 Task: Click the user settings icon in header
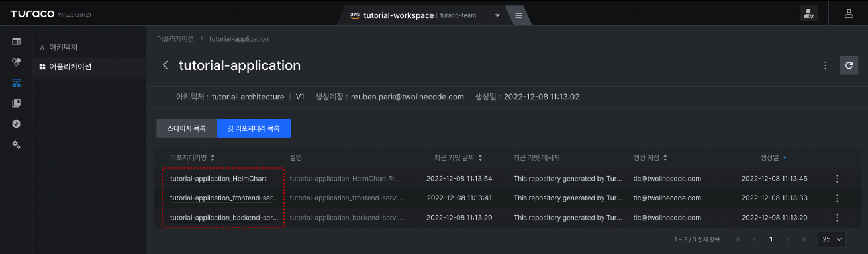pyautogui.click(x=808, y=13)
